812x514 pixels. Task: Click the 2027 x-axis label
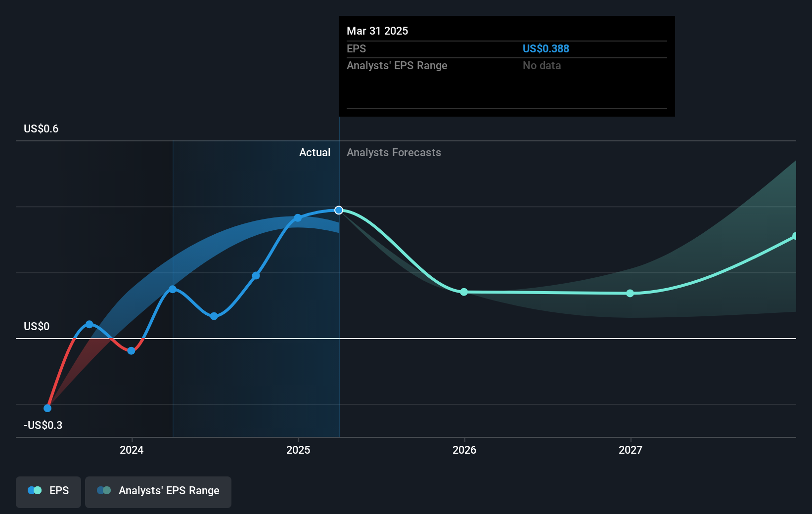coord(631,450)
